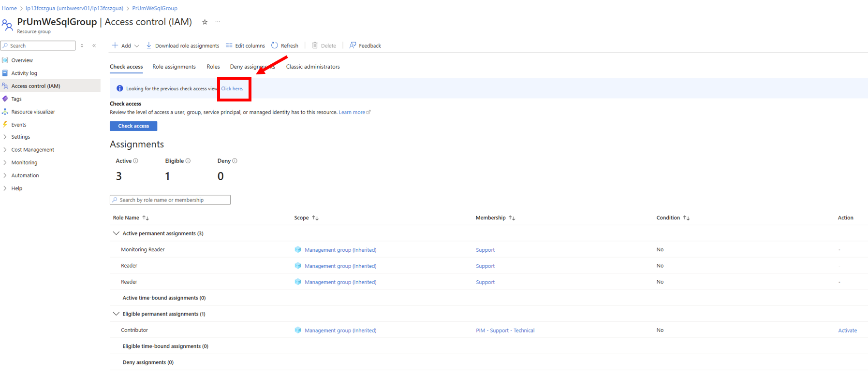
Task: Click the Active assignments info icon
Action: point(136,161)
